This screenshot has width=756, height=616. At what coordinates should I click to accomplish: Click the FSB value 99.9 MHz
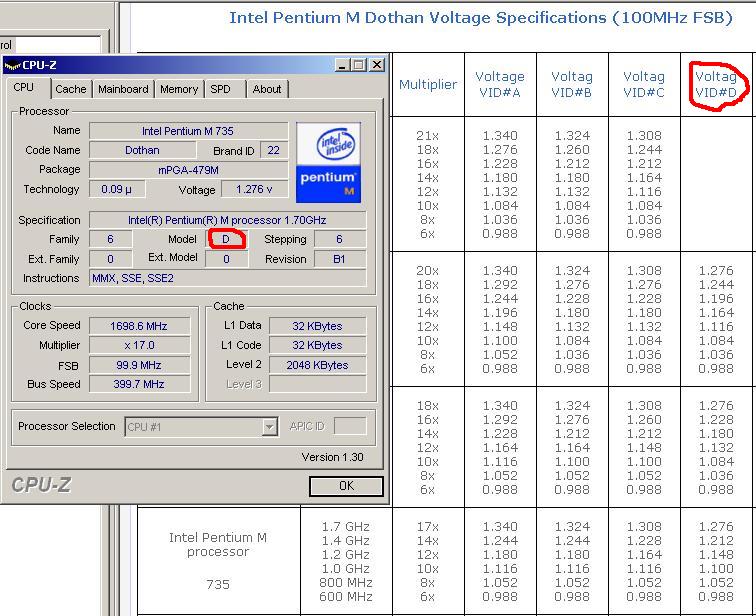[139, 365]
